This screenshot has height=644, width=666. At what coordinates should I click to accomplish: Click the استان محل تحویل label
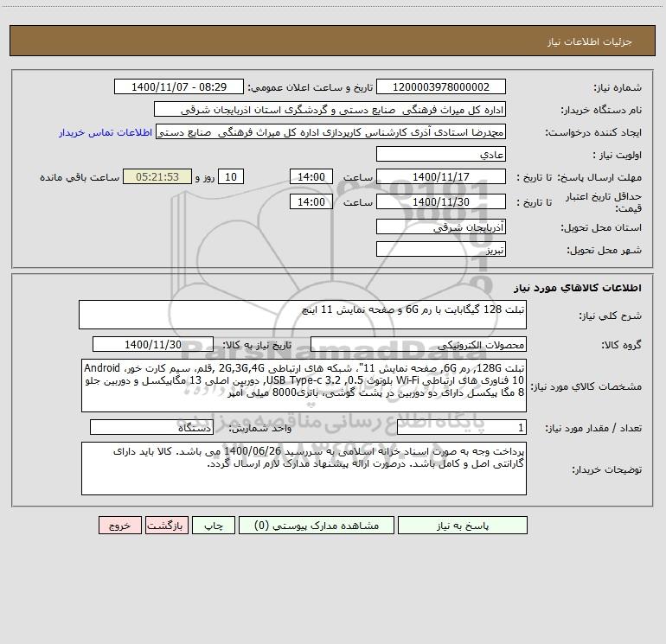(x=601, y=227)
